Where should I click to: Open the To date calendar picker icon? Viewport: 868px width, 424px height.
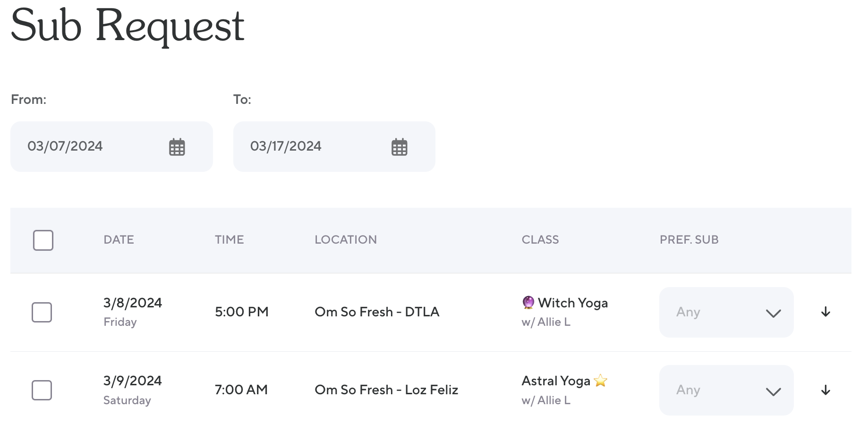point(400,147)
